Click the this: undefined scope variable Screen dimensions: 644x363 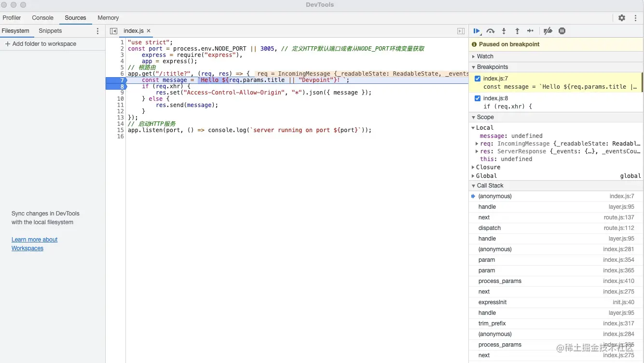coord(506,159)
